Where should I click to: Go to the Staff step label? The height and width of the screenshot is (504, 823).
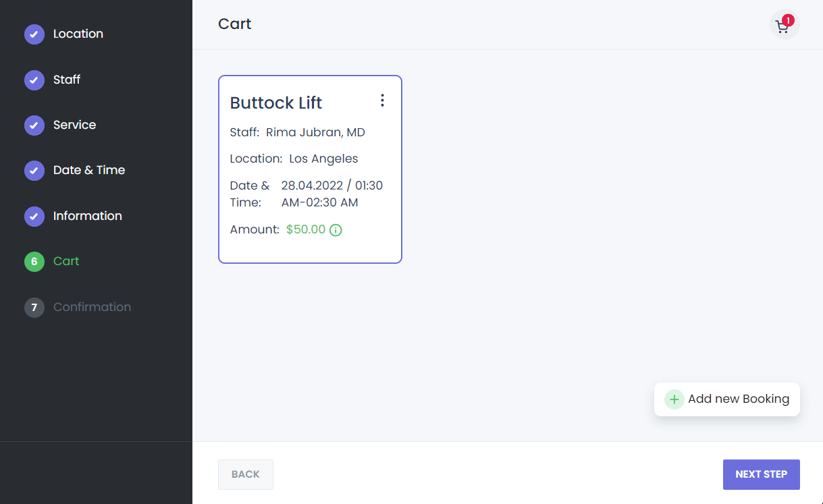pos(67,80)
